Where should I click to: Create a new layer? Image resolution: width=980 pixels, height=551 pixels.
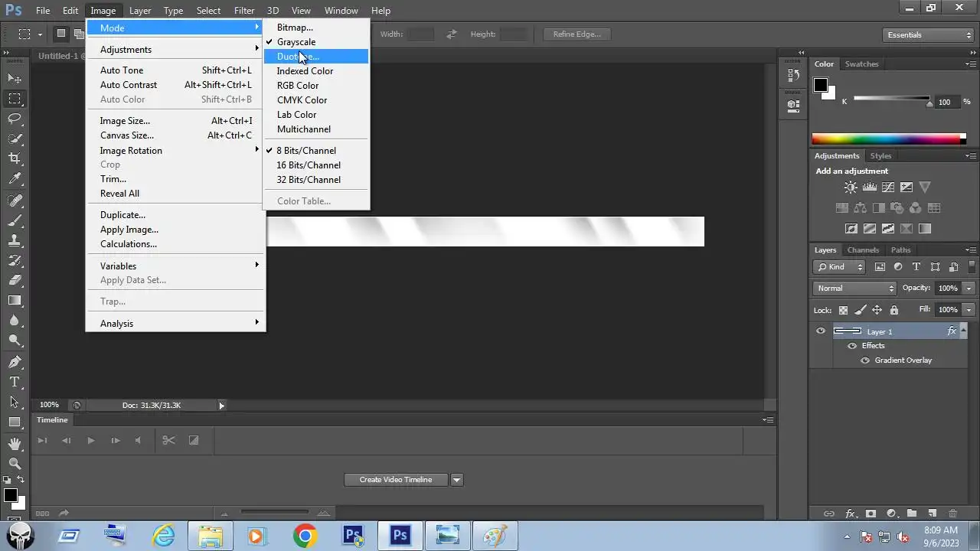coord(932,514)
